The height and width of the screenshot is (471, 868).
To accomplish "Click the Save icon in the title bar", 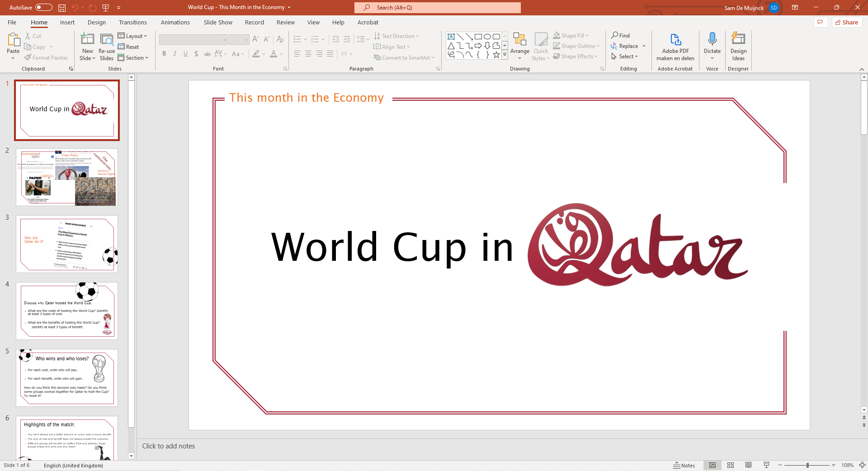I will [62, 8].
